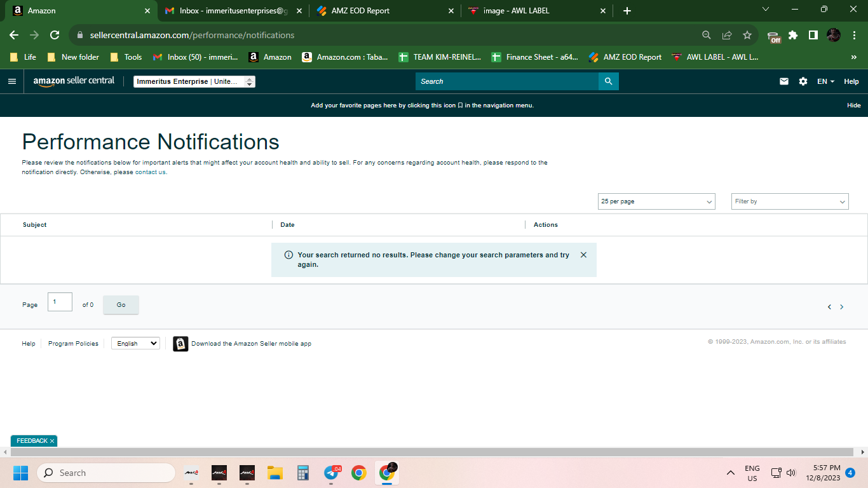Open the Seller Central hamburger menu
The height and width of the screenshot is (488, 868).
[x=11, y=81]
